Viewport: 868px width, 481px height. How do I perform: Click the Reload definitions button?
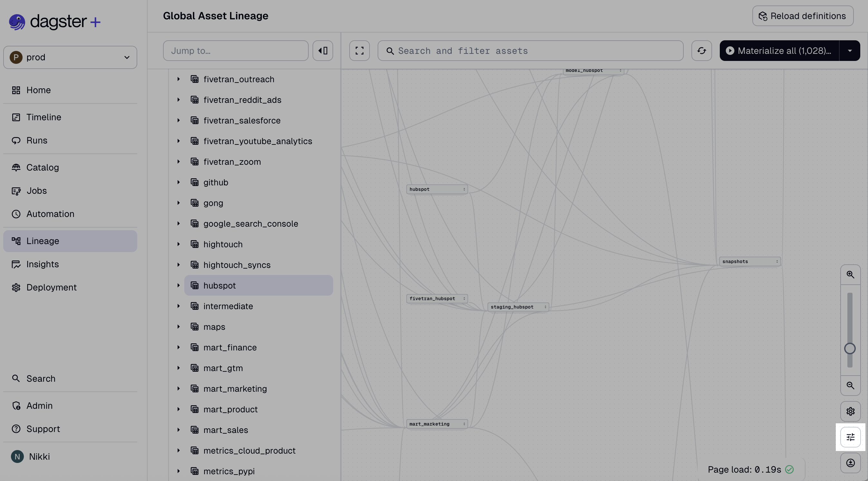803,15
